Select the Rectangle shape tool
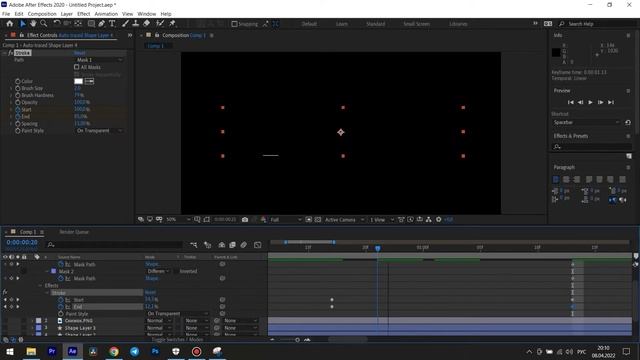Screen dimensions: 640x360 coord(91,24)
